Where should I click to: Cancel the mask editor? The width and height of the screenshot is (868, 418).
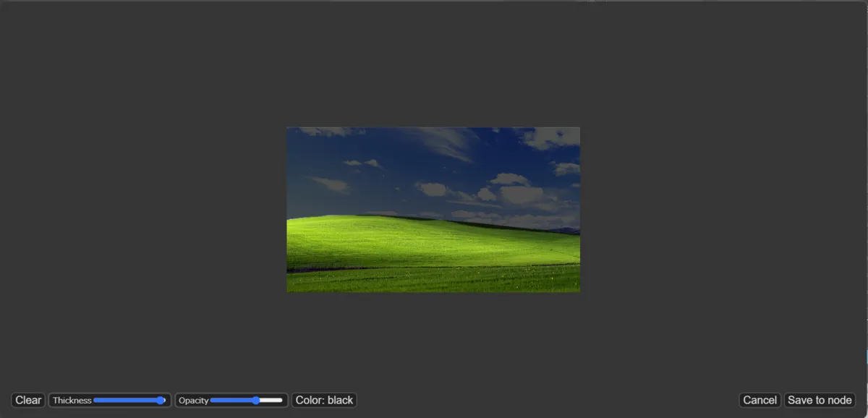click(759, 400)
